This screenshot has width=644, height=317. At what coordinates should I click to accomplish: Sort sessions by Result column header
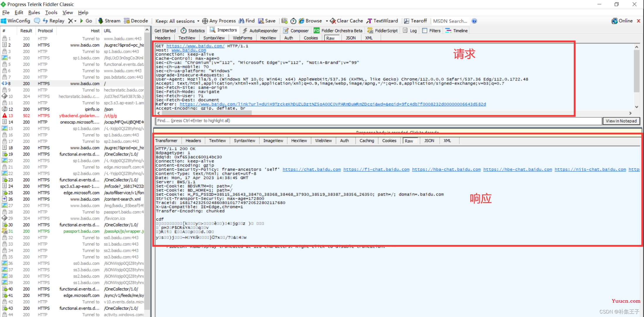point(26,30)
